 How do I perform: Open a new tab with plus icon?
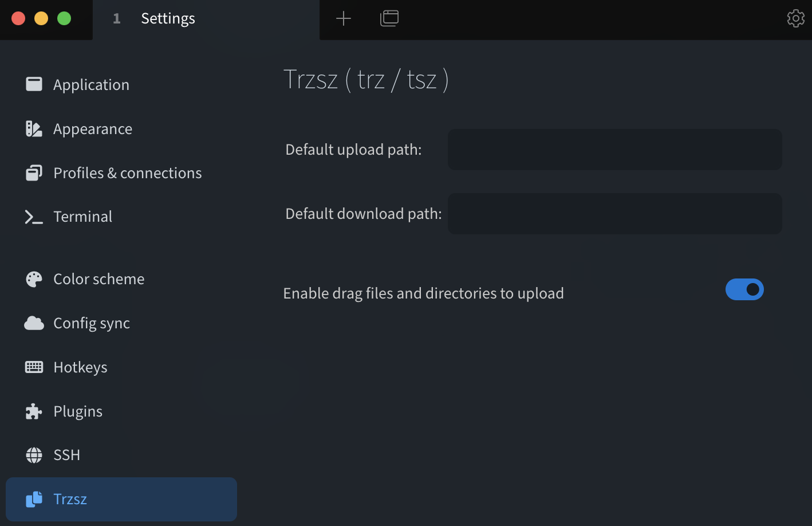point(344,18)
